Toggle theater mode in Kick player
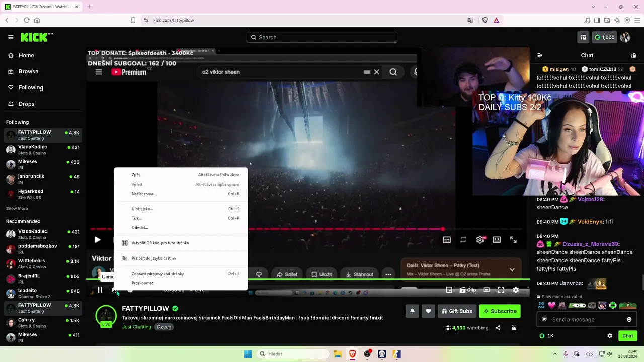The width and height of the screenshot is (644, 362). [487, 290]
